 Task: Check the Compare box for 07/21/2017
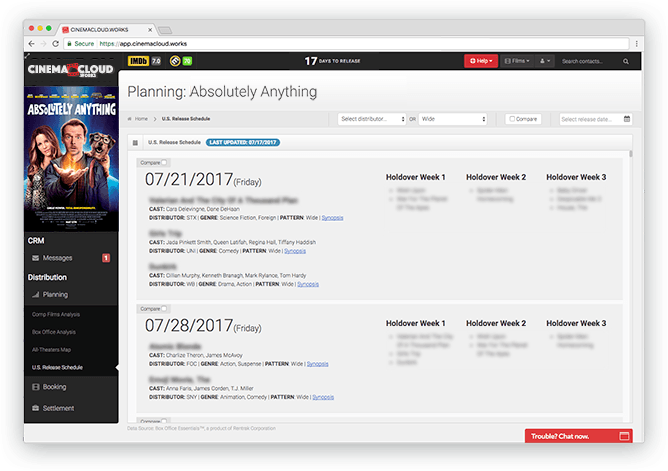(165, 162)
